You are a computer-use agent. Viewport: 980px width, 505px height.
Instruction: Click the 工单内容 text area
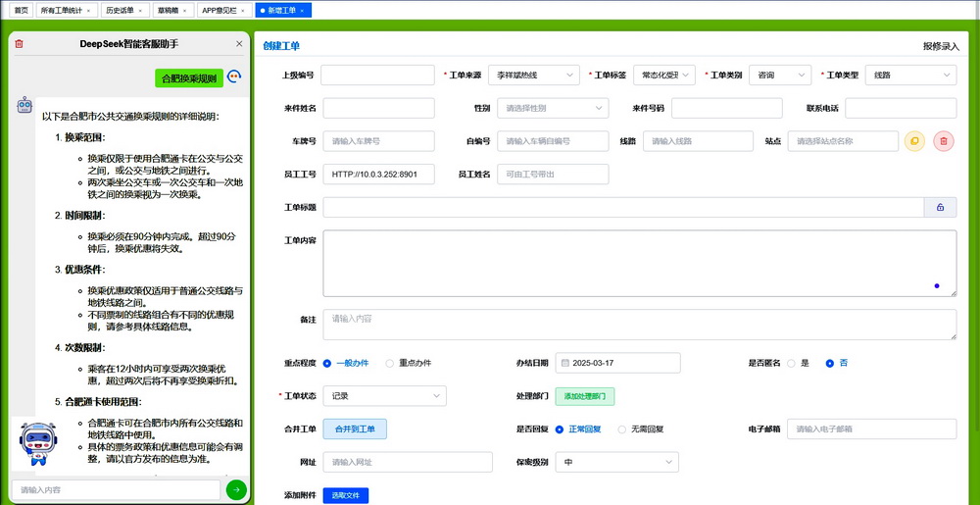(640, 263)
